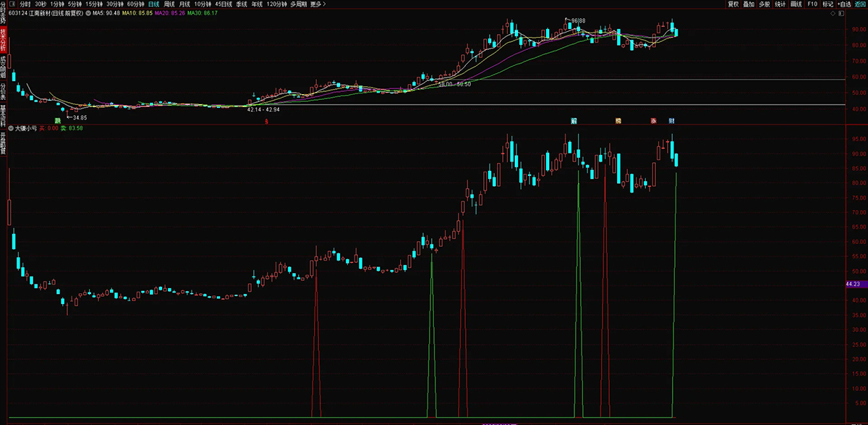The height and width of the screenshot is (425, 868).
Task: Select the 15分钟 period
Action: click(94, 4)
